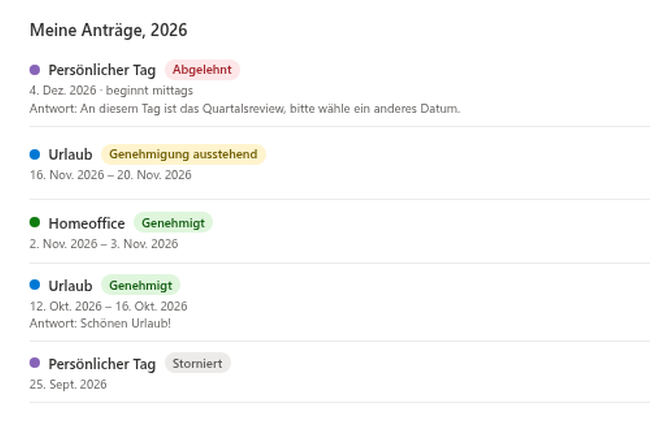The height and width of the screenshot is (440, 660).
Task: Click the blue dot beside approved Urlaub
Action: (x=35, y=285)
